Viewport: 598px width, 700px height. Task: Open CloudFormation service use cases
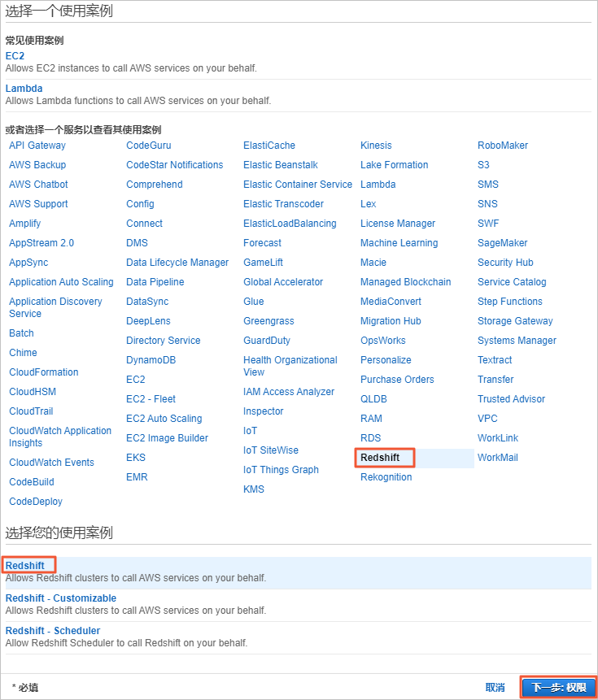point(44,372)
